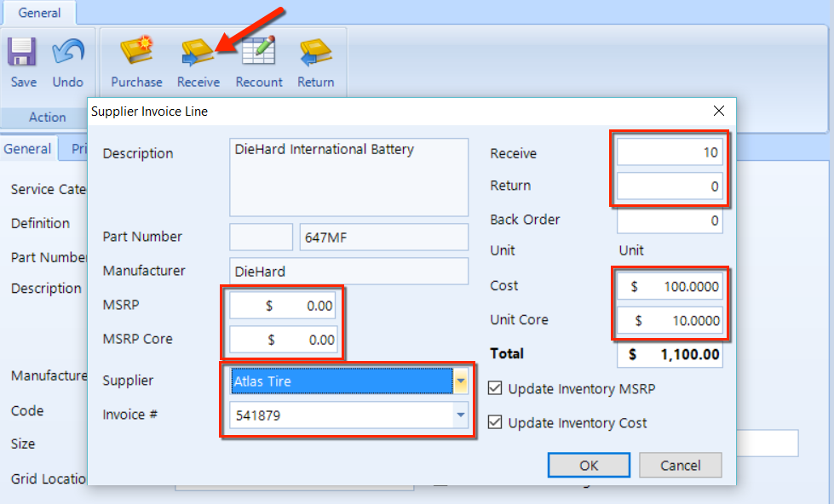Select the Unit Core amount field

tap(670, 321)
